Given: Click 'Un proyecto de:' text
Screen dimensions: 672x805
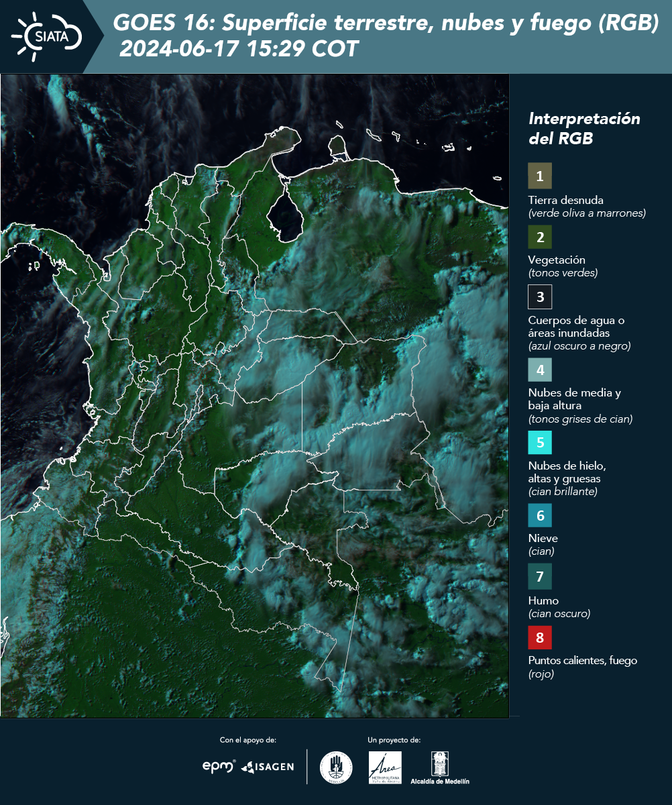Looking at the screenshot, I should pyautogui.click(x=394, y=740).
